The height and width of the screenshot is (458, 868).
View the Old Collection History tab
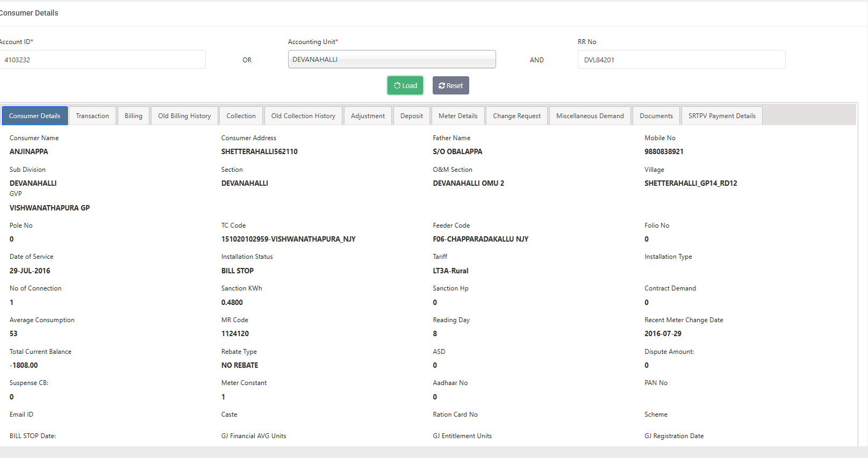[303, 116]
